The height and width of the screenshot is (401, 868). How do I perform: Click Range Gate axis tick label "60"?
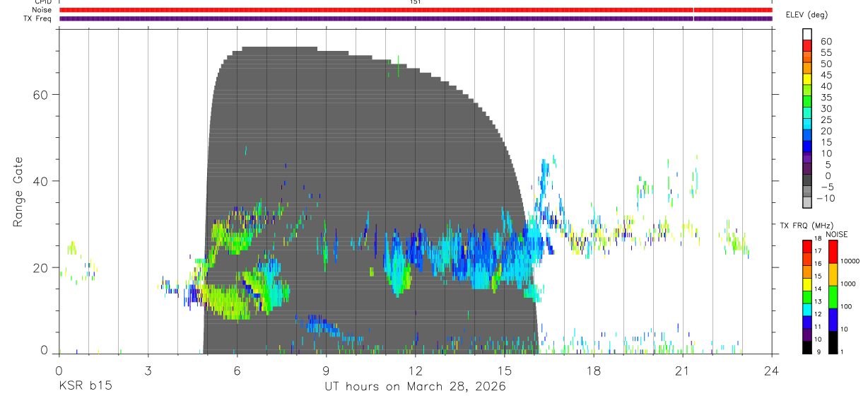coord(41,94)
